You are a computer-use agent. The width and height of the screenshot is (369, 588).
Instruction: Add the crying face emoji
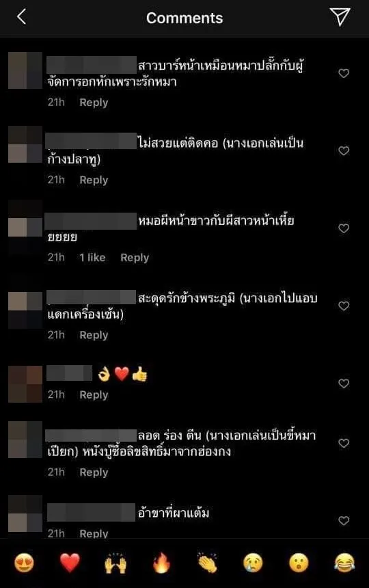coord(253,563)
